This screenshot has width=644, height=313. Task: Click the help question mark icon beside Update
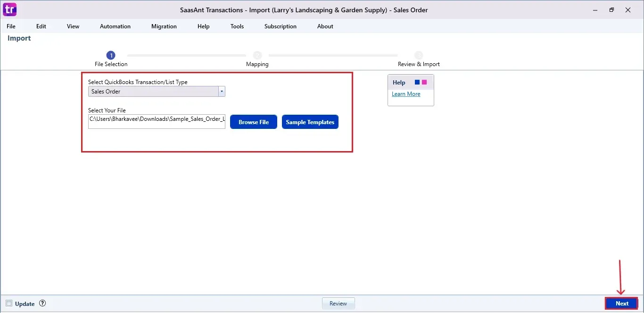pyautogui.click(x=42, y=304)
